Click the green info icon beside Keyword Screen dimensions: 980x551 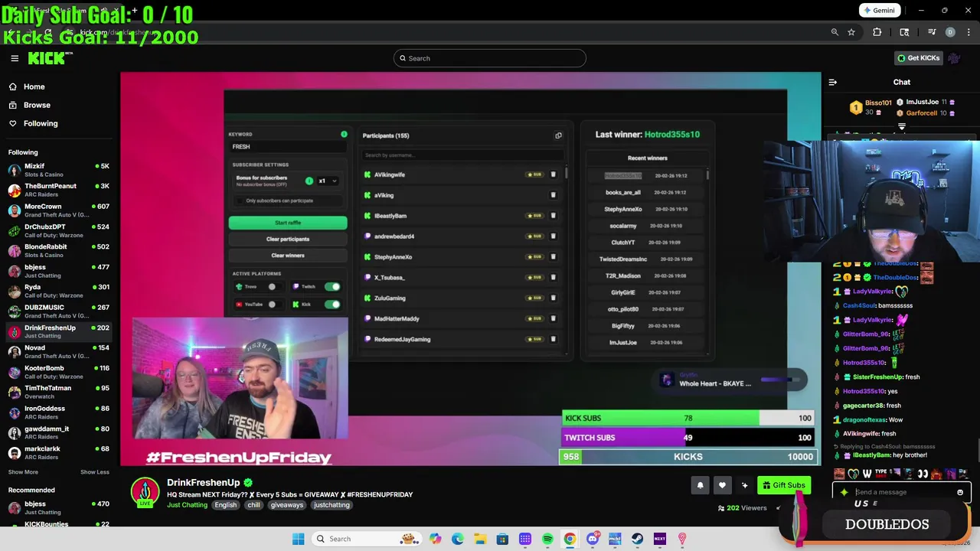tap(344, 135)
